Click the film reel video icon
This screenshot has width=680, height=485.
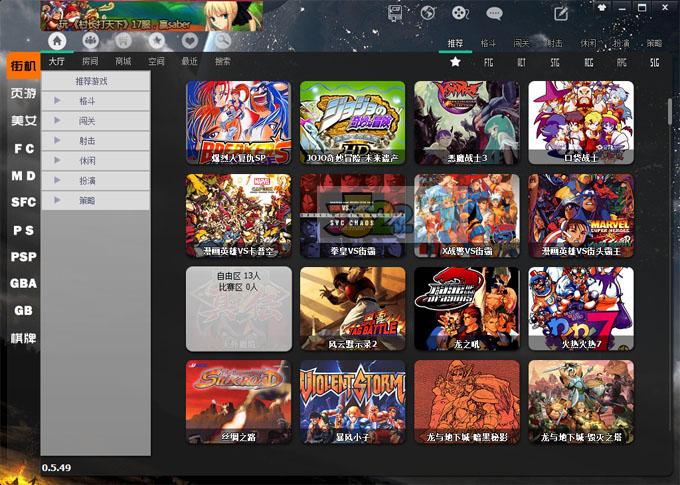click(459, 13)
